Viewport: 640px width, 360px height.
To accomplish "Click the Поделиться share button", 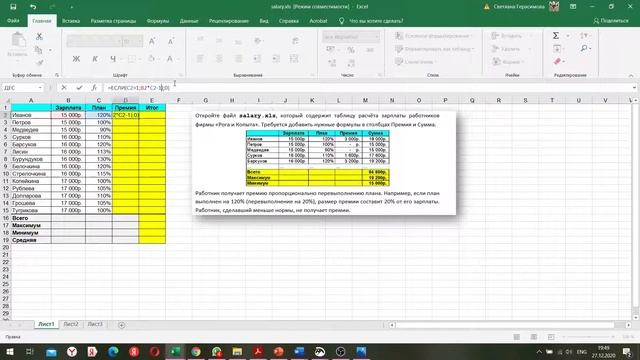I will pos(611,20).
